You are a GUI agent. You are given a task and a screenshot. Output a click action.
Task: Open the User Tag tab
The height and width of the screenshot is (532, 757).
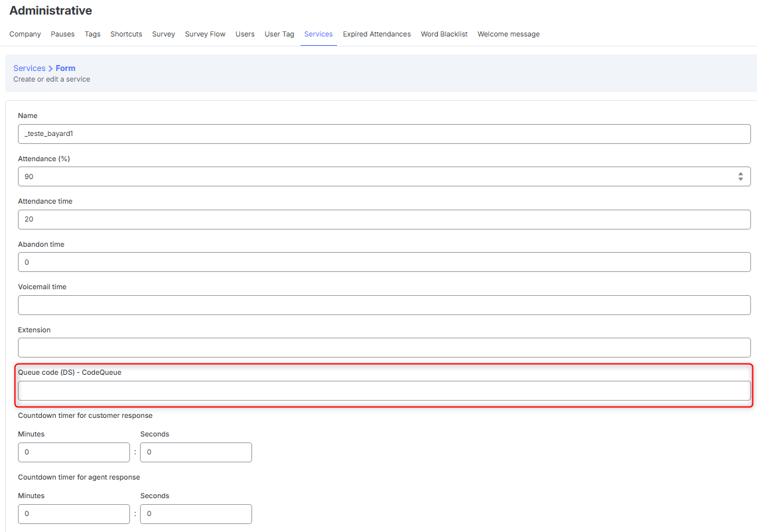pos(279,34)
